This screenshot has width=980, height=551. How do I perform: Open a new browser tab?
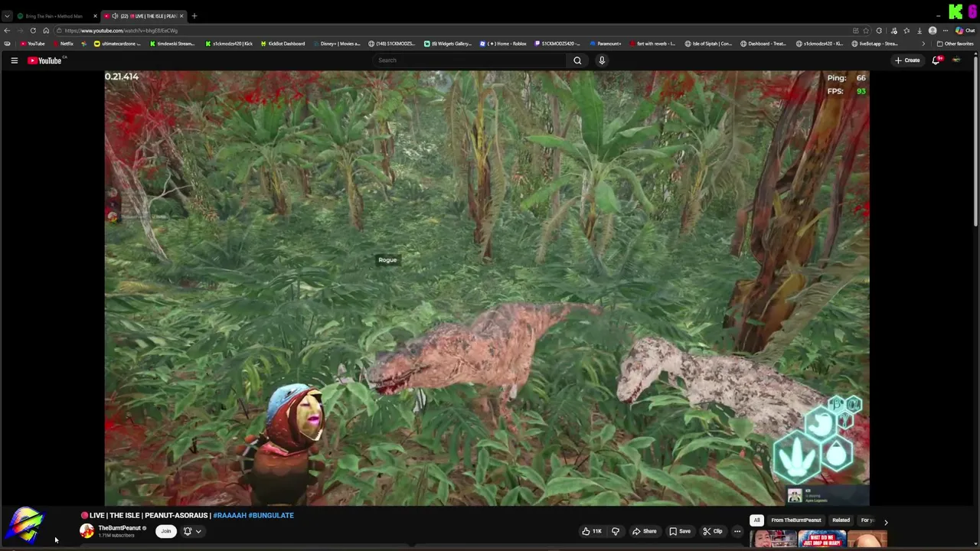pos(194,16)
